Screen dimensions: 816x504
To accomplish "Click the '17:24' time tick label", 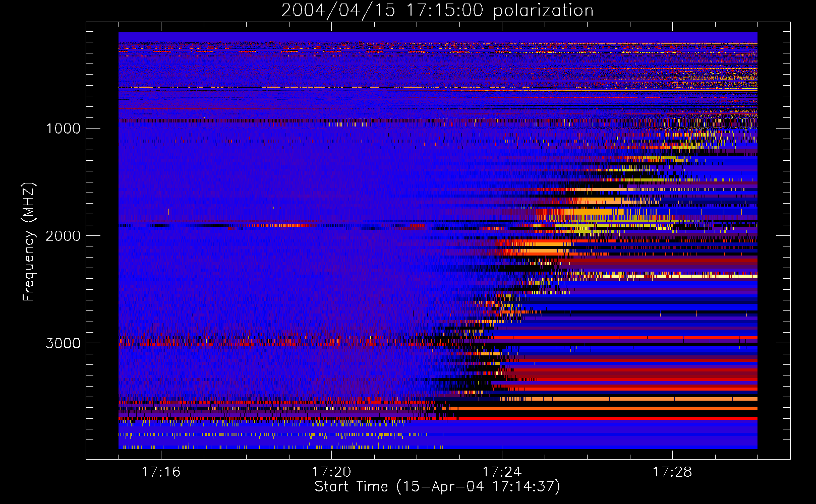I will [x=502, y=472].
